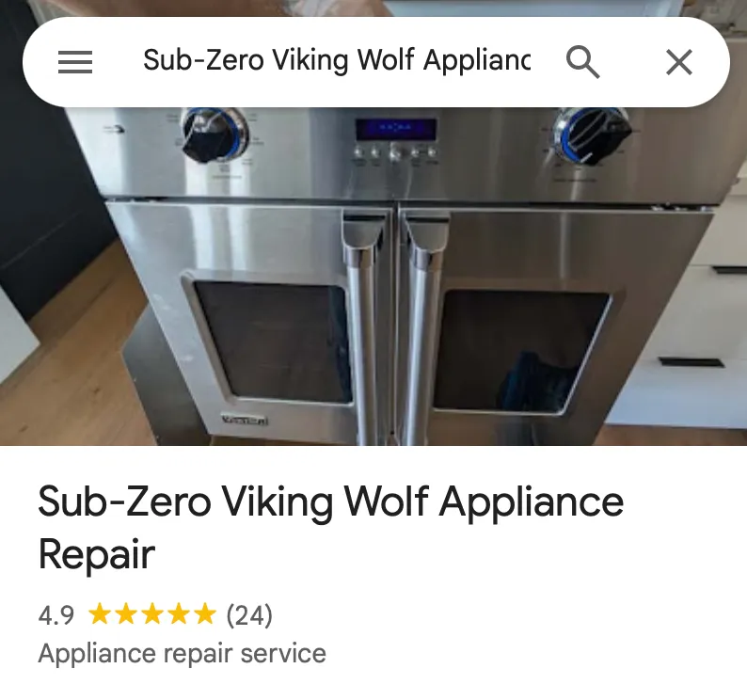This screenshot has width=747, height=700.
Task: Click the blue oven display in photo
Action: [x=396, y=129]
